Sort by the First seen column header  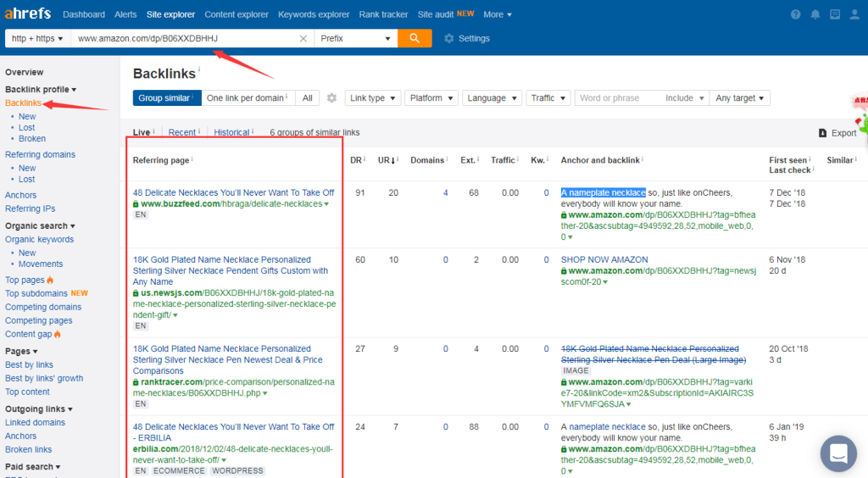[x=787, y=160]
